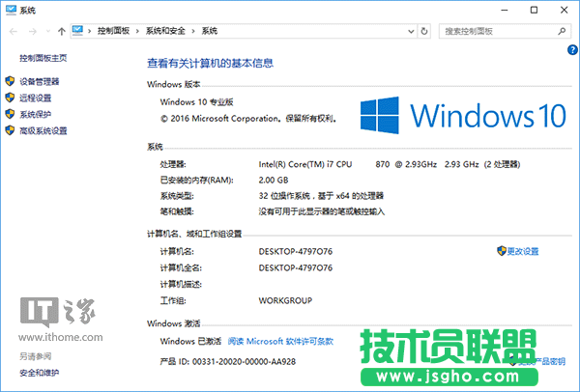The height and width of the screenshot is (392, 580).
Task: Expand the chevron after the computer icon
Action: pyautogui.click(x=90, y=32)
